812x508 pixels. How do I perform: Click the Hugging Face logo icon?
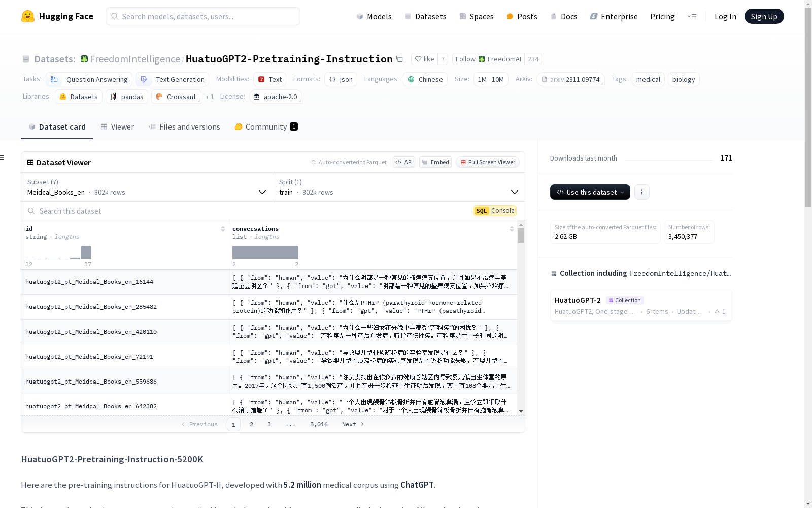(x=28, y=16)
